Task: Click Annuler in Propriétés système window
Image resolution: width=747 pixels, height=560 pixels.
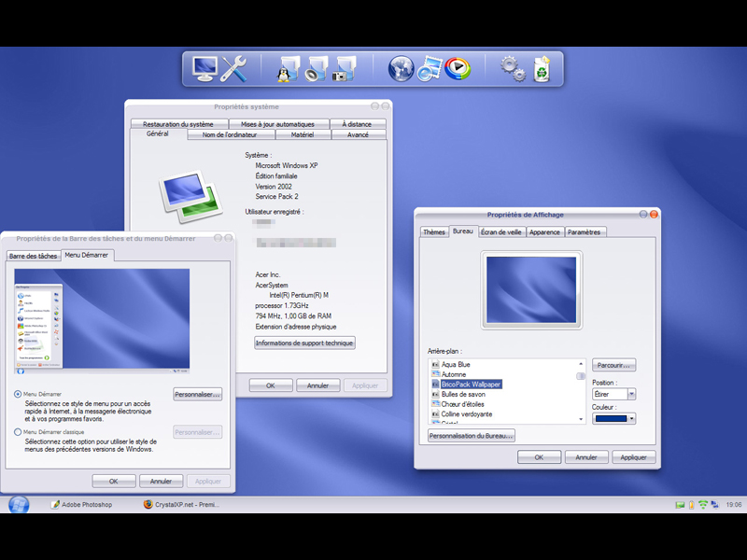Action: click(x=317, y=385)
